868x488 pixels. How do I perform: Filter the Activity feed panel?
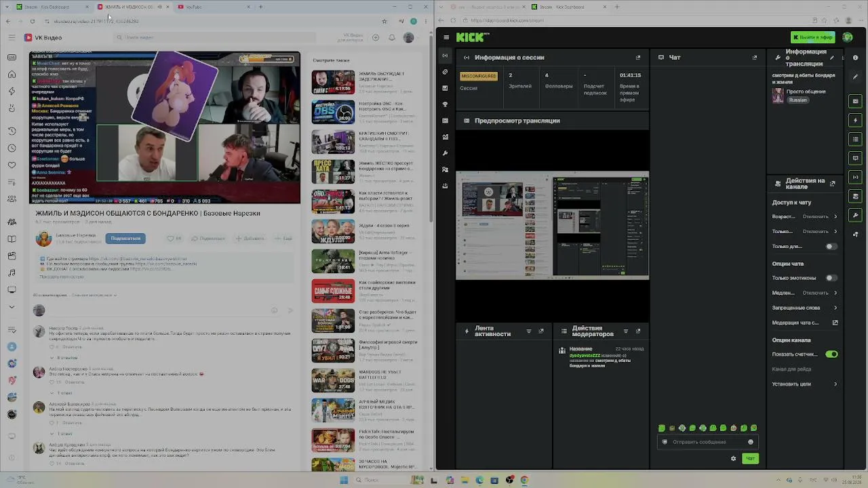pyautogui.click(x=529, y=331)
